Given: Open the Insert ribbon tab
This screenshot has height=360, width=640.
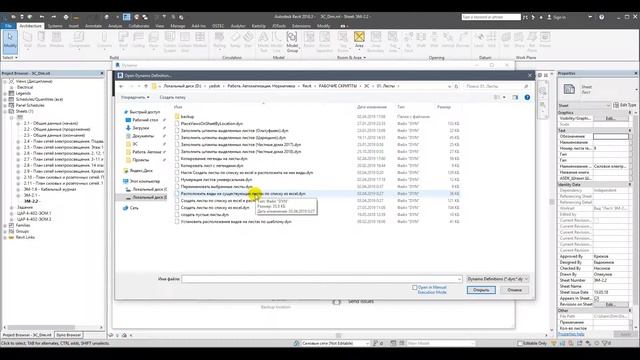Looking at the screenshot, I should [x=74, y=26].
